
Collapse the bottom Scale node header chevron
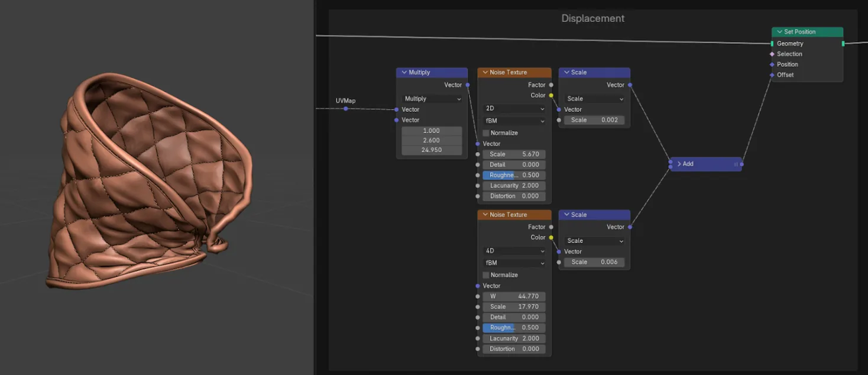566,215
